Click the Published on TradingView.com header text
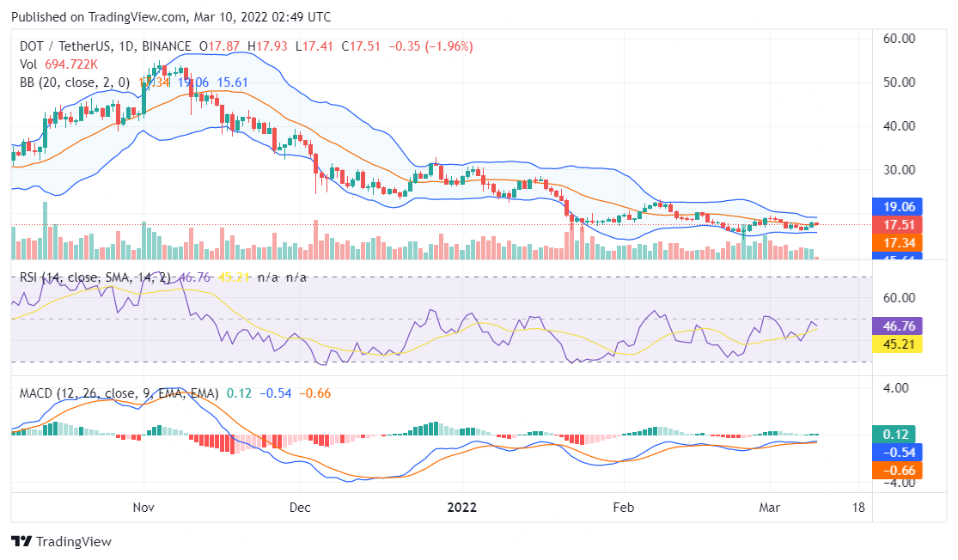 170,17
